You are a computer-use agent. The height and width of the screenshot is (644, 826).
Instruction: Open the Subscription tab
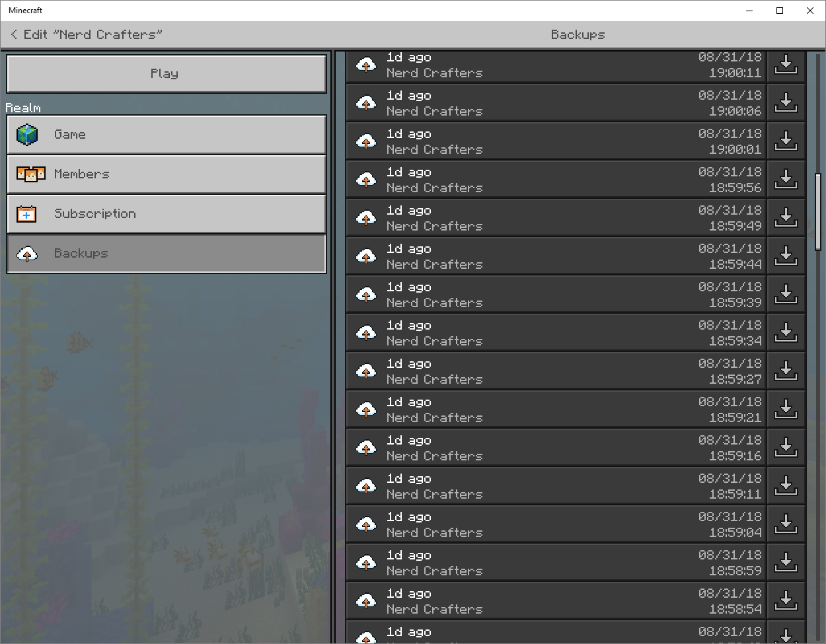tap(167, 214)
